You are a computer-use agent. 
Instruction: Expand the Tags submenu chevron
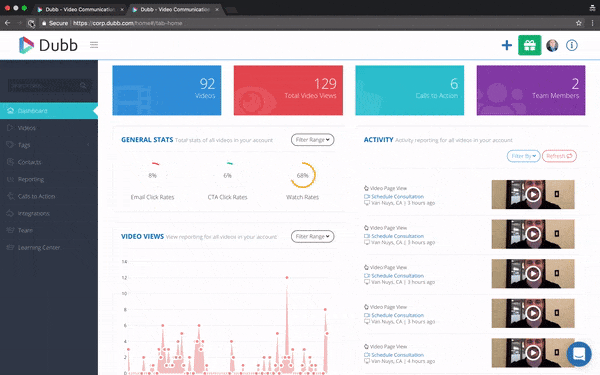88,145
